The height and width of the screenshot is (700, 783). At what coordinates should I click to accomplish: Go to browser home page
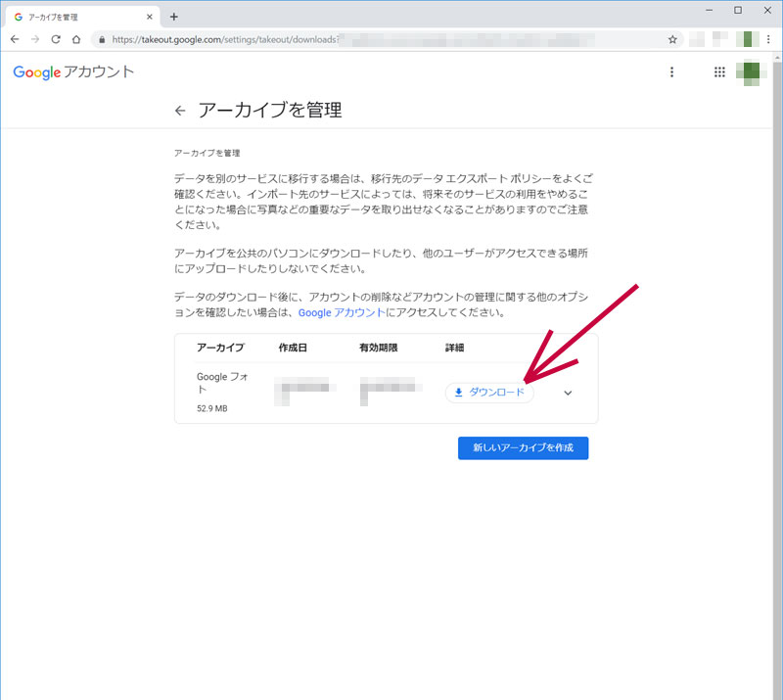click(76, 39)
